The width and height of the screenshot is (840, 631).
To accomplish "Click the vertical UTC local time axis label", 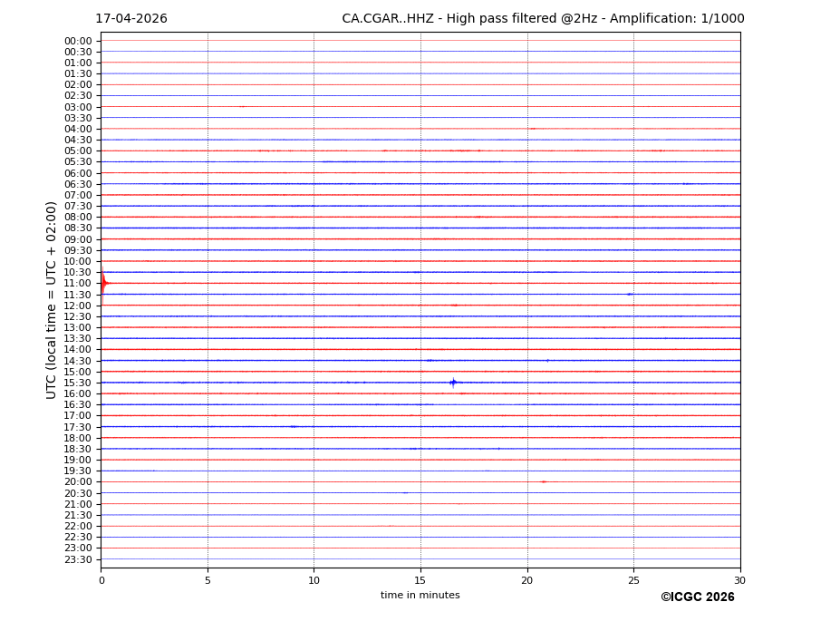I will (x=53, y=299).
